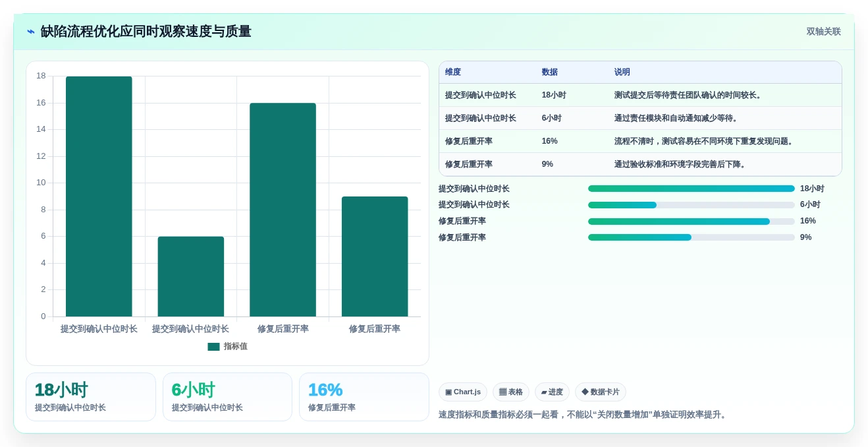Click the progress bar labeled 9%
The height and width of the screenshot is (447, 868).
pyautogui.click(x=692, y=237)
